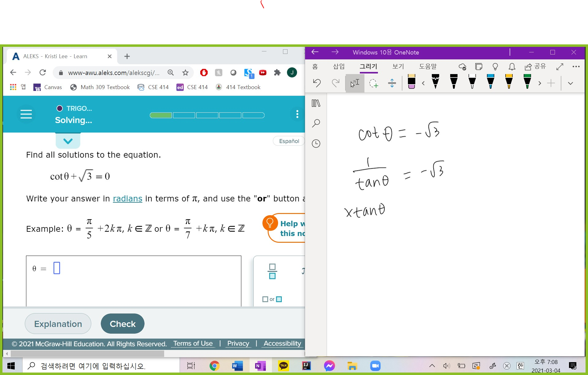Select the lasso selection tool
The image size is (588, 375).
tap(373, 83)
